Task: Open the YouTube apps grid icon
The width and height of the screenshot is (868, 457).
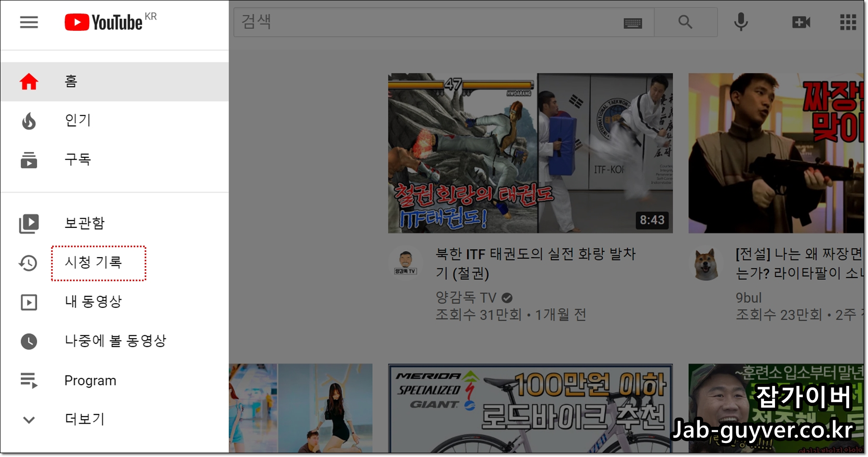Action: 848,22
